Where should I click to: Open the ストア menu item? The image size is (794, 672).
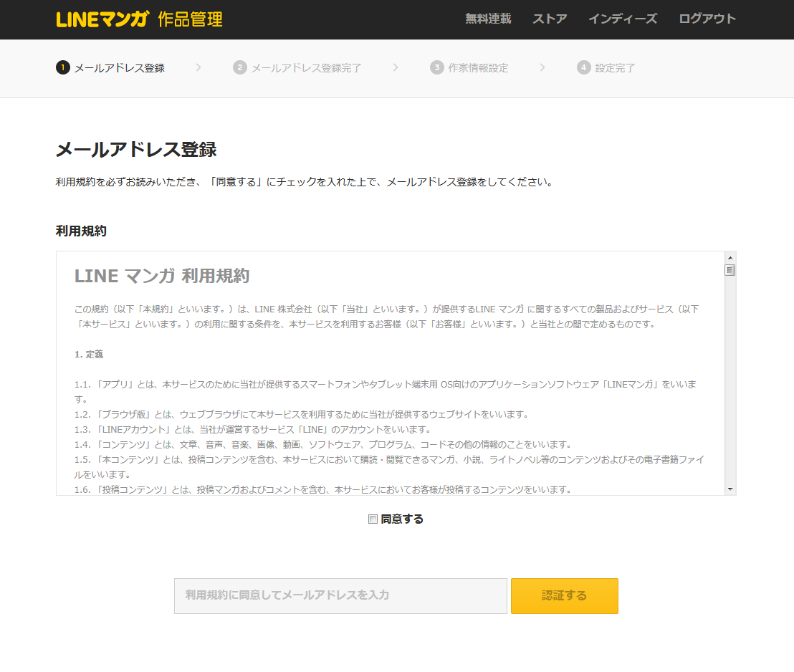click(550, 19)
